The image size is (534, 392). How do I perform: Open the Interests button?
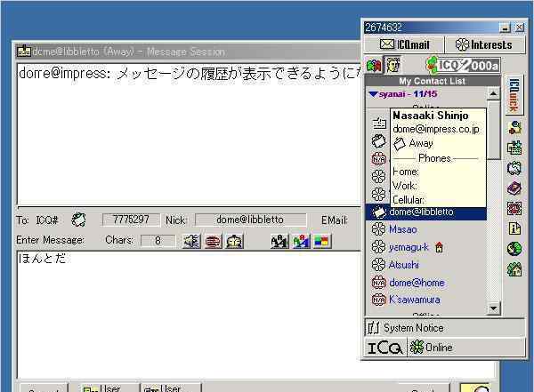(485, 44)
